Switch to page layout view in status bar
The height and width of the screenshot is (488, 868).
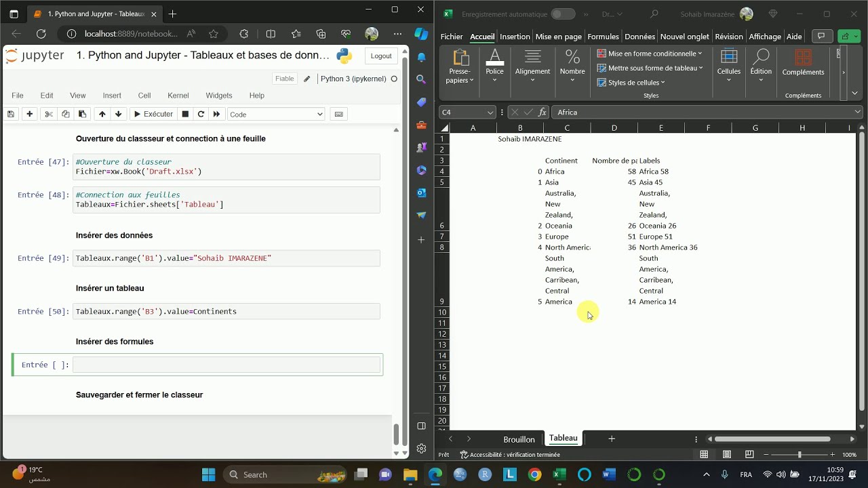[727, 455]
